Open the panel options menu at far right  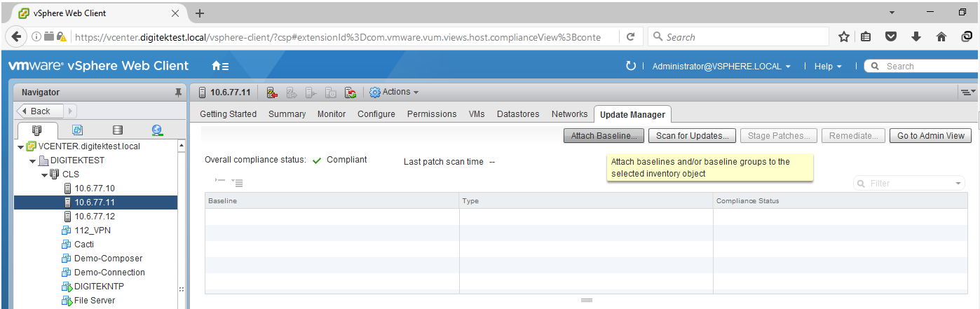point(969,92)
